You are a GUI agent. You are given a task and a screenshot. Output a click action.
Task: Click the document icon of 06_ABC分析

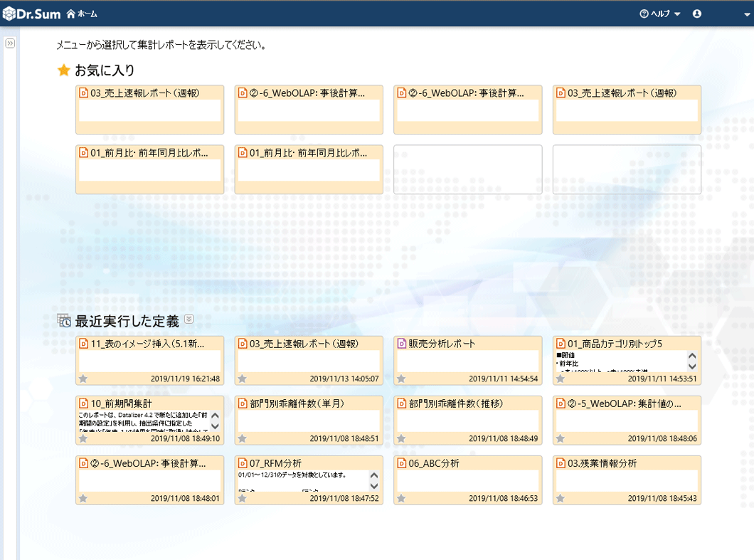[401, 463]
